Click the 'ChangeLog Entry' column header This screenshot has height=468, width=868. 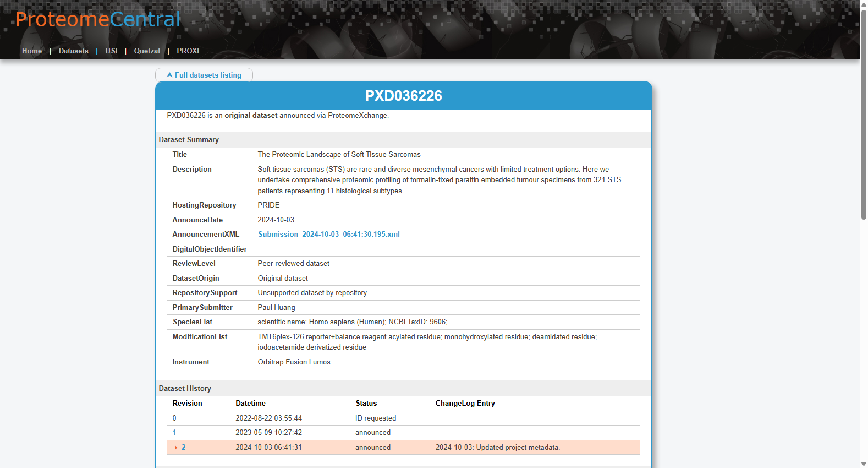pos(465,403)
